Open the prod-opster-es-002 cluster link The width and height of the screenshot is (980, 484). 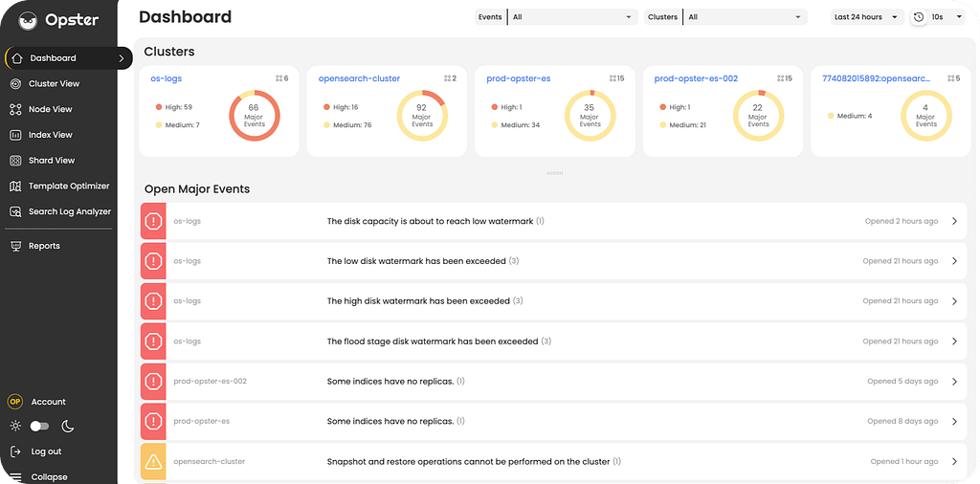697,78
